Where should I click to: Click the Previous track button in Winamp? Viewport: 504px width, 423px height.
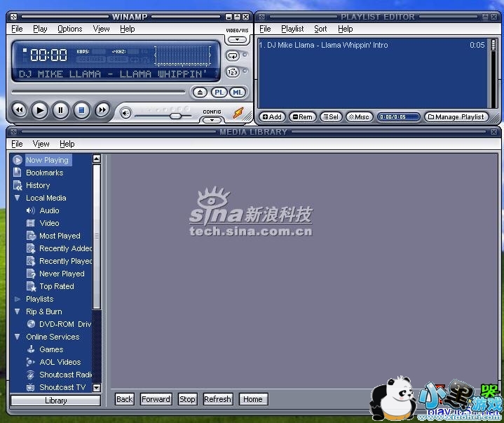tap(20, 110)
